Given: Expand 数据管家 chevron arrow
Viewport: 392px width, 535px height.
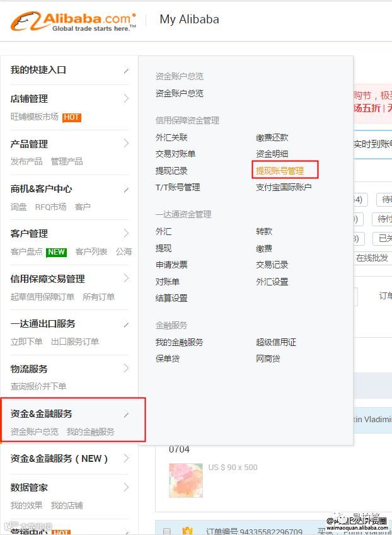Looking at the screenshot, I should pyautogui.click(x=126, y=487).
